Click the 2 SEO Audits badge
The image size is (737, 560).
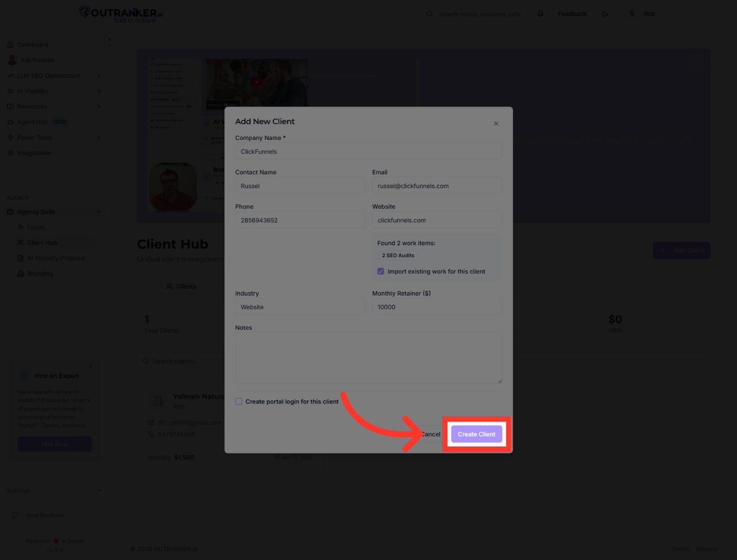coord(398,256)
